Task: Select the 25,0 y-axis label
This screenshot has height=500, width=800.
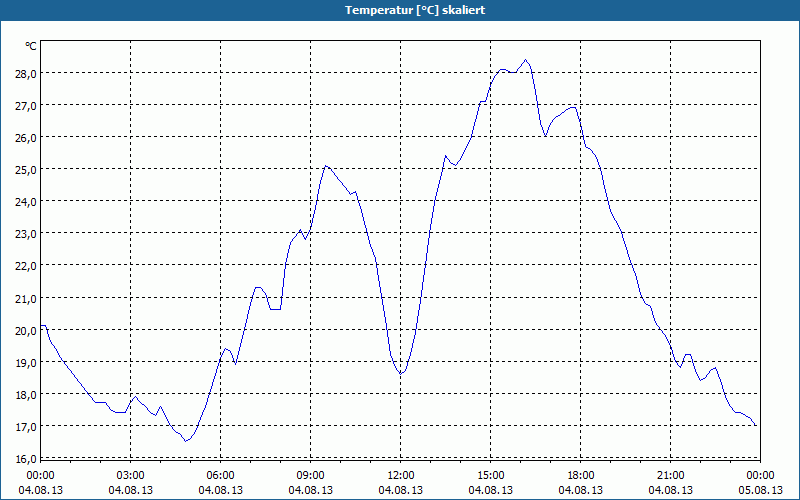Action: tap(26, 169)
